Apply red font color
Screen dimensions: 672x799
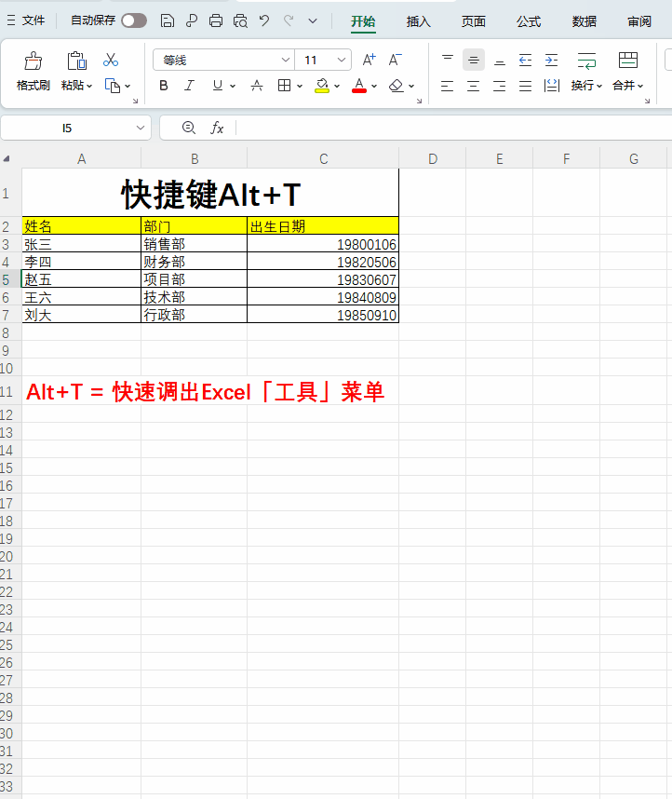[x=359, y=86]
